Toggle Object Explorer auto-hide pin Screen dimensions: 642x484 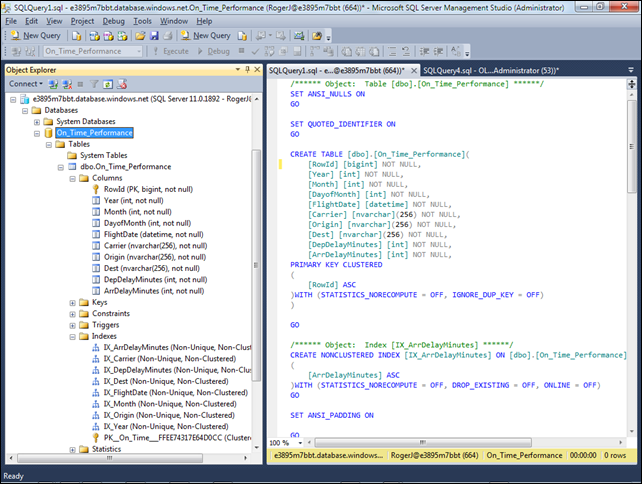tap(247, 70)
